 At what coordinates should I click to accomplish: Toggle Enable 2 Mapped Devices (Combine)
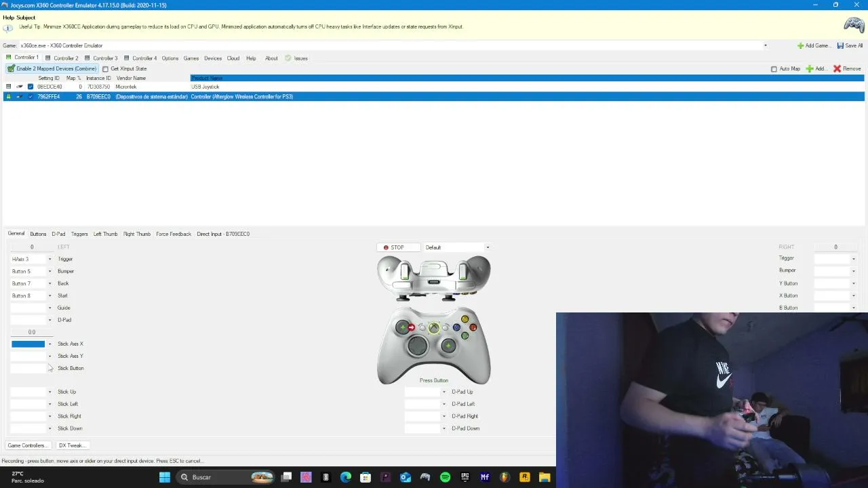[x=52, y=68]
